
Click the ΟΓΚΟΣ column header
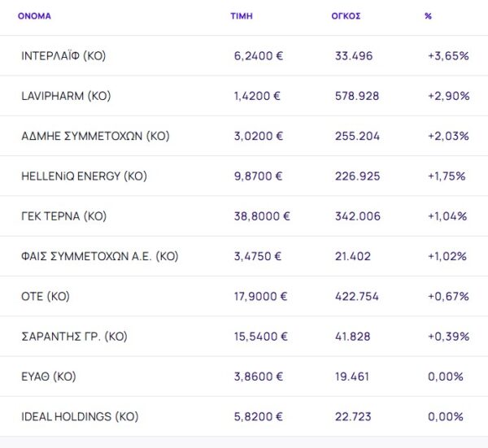click(346, 15)
